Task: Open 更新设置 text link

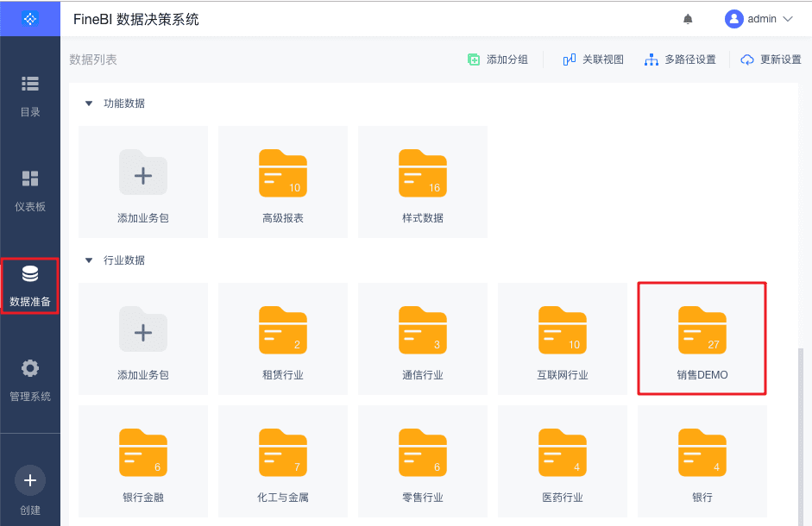Action: click(780, 59)
